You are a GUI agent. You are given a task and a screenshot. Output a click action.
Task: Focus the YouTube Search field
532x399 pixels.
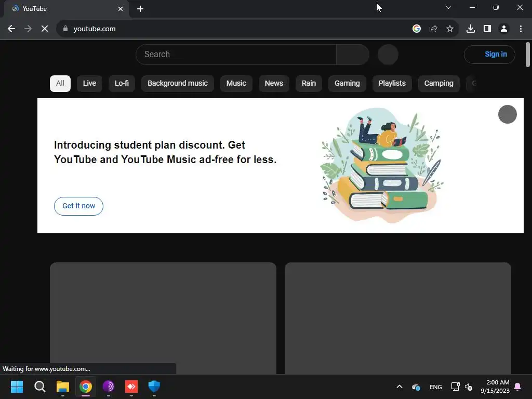236,54
